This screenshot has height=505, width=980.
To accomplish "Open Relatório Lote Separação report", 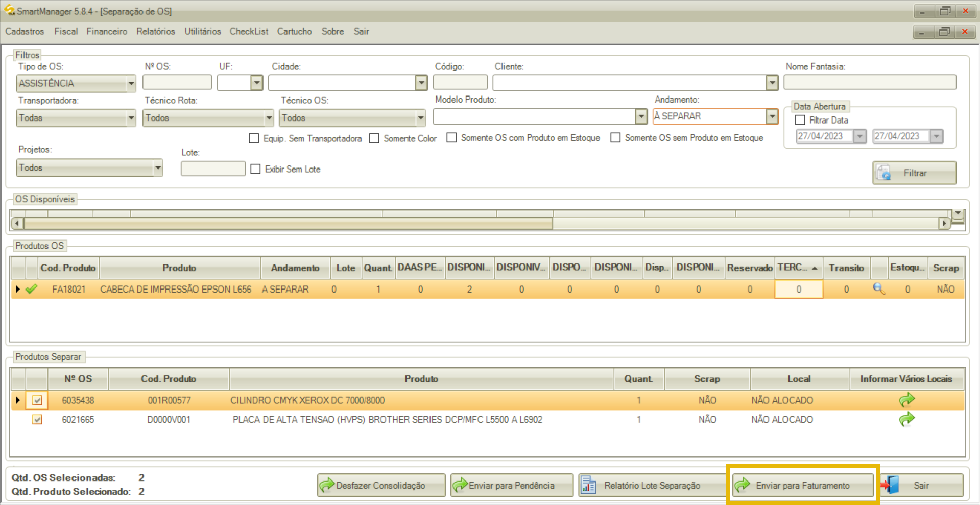I will (652, 485).
